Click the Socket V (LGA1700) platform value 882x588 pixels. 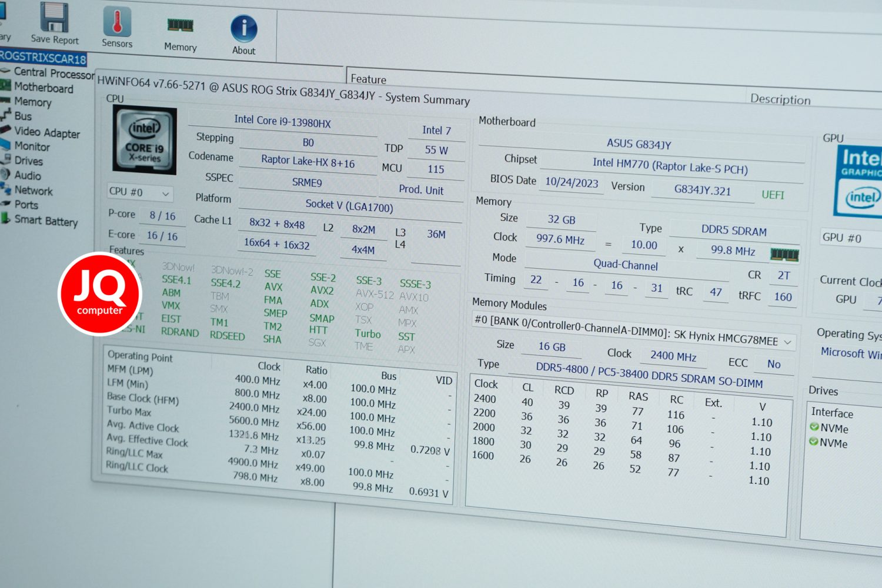[349, 205]
